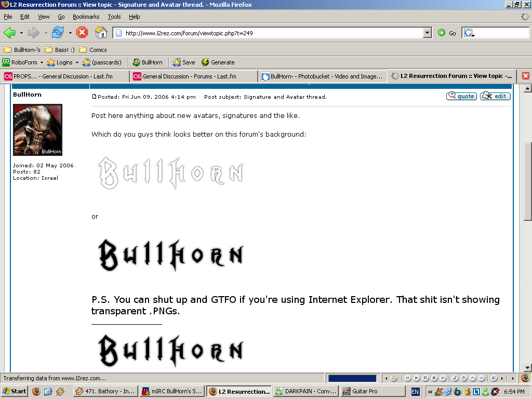The image size is (532, 399).
Task: Open the RoboForm Logins star icon
Action: [51, 62]
